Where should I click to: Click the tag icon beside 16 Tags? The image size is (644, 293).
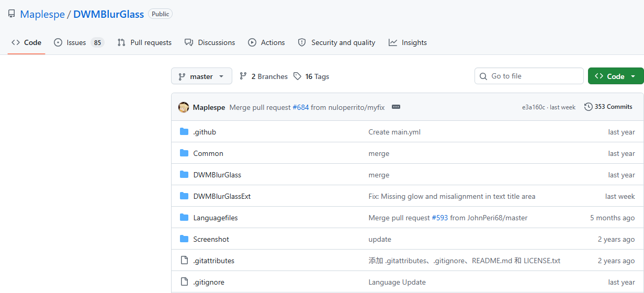click(297, 76)
